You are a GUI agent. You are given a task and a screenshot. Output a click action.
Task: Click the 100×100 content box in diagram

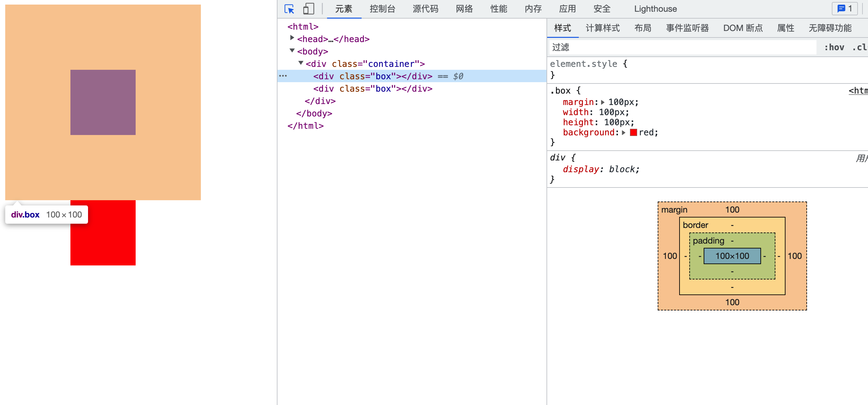tap(732, 256)
